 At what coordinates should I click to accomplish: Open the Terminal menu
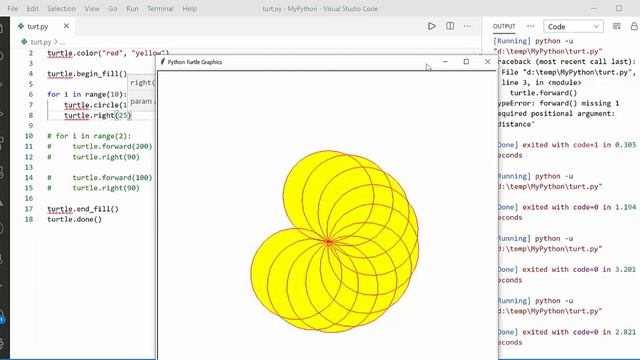[160, 9]
